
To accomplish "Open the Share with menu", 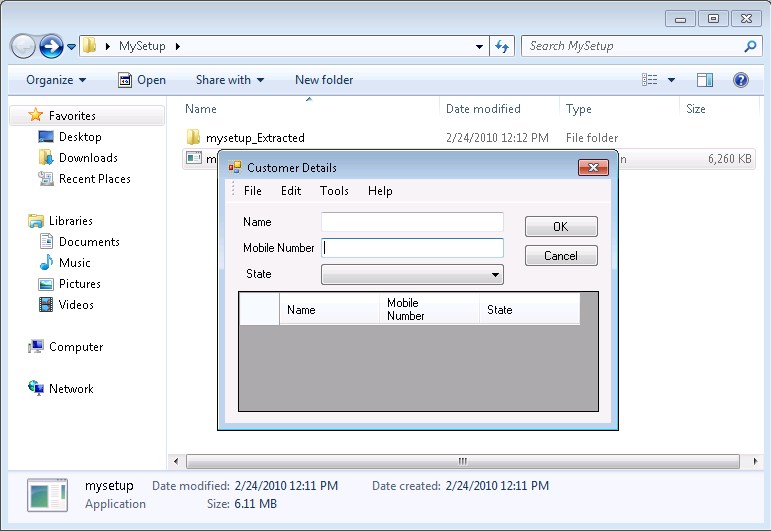I will tap(230, 80).
